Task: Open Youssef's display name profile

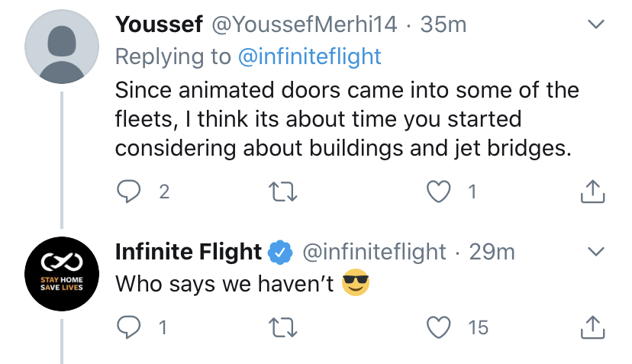Action: [159, 24]
